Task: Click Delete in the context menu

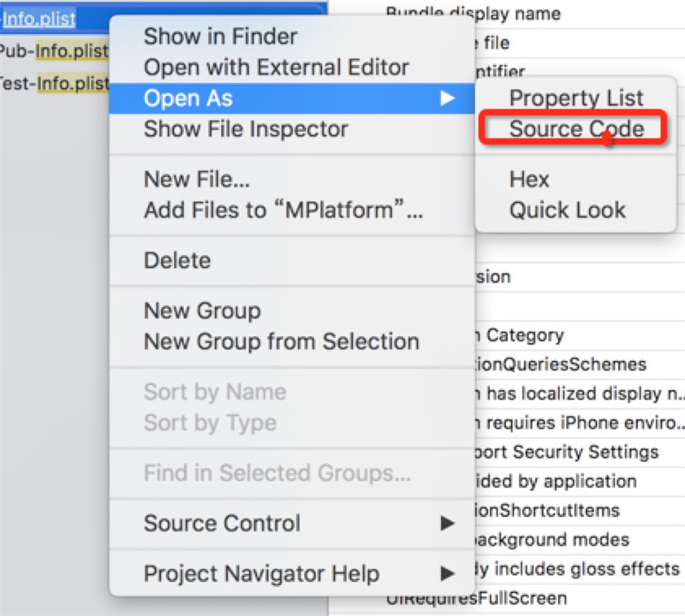Action: pos(177,260)
